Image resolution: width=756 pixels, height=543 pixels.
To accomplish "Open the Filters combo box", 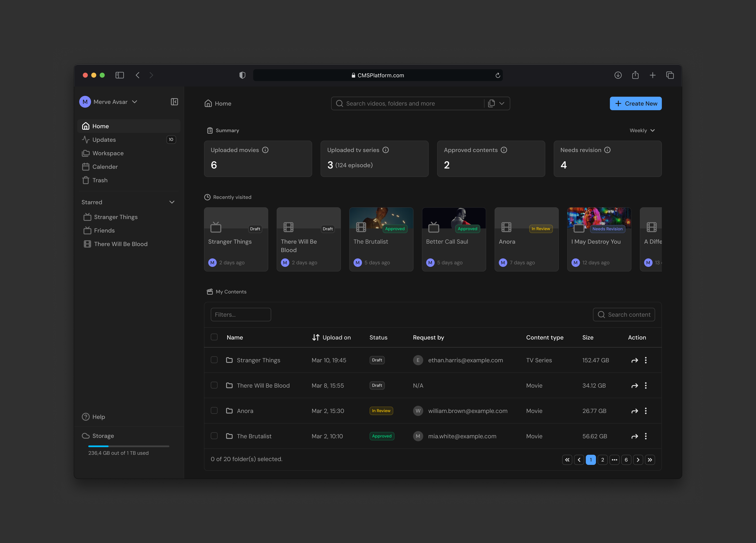I will click(x=241, y=315).
